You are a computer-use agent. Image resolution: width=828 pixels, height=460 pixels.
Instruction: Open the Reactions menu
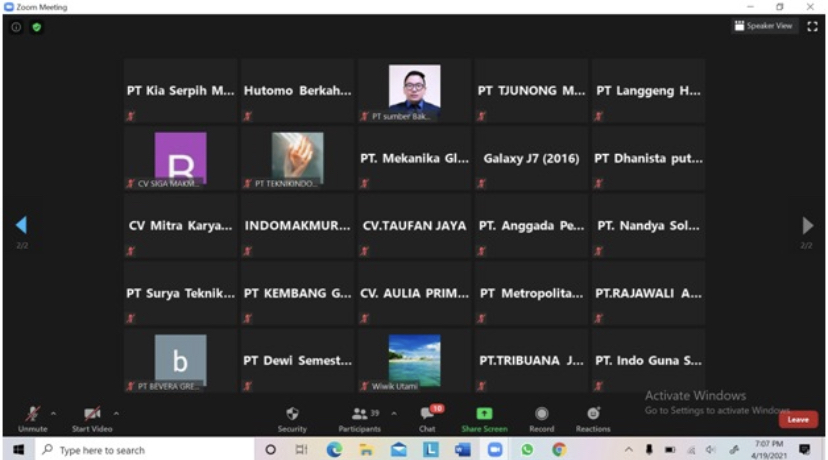coord(593,417)
